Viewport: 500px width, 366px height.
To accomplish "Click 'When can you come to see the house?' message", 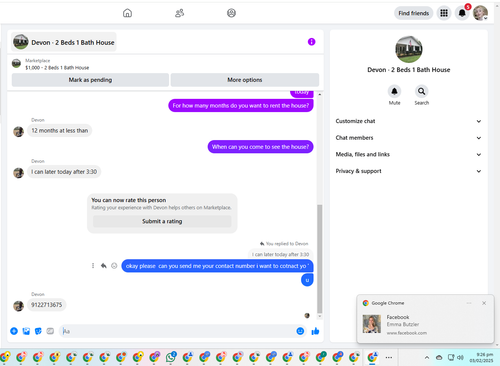I will point(260,147).
